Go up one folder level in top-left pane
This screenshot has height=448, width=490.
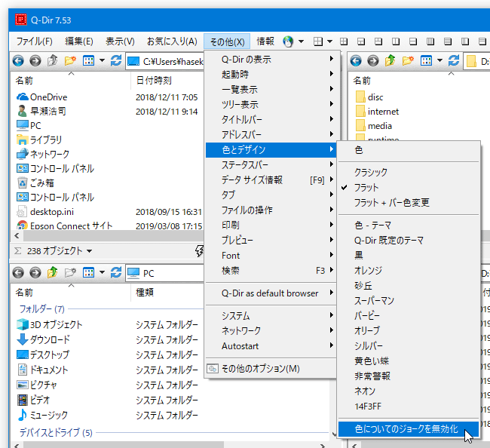click(x=53, y=60)
